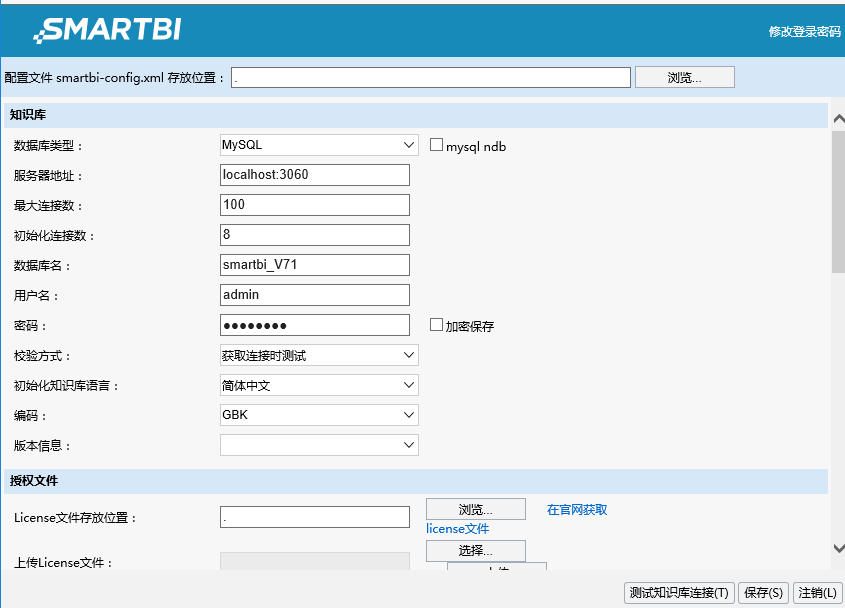Viewport: 845px width, 608px height.
Task: Click 测试知识库连接(T) button
Action: [x=679, y=593]
